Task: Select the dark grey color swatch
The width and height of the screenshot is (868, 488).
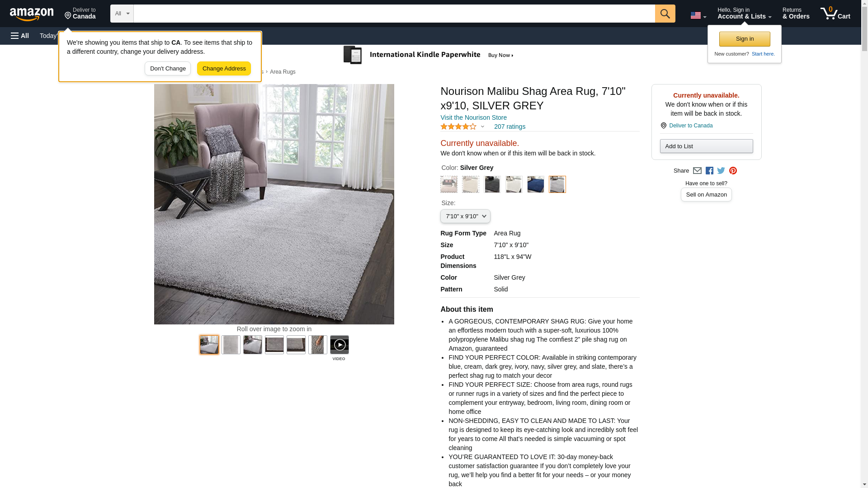Action: click(x=492, y=184)
